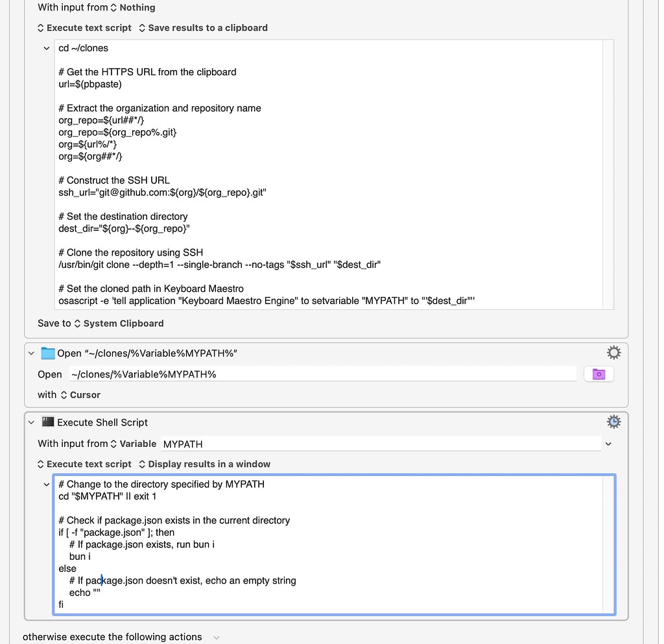Image resolution: width=664 pixels, height=644 pixels.
Task: Click the 'Execute Shell Script' action title
Action: pos(102,422)
